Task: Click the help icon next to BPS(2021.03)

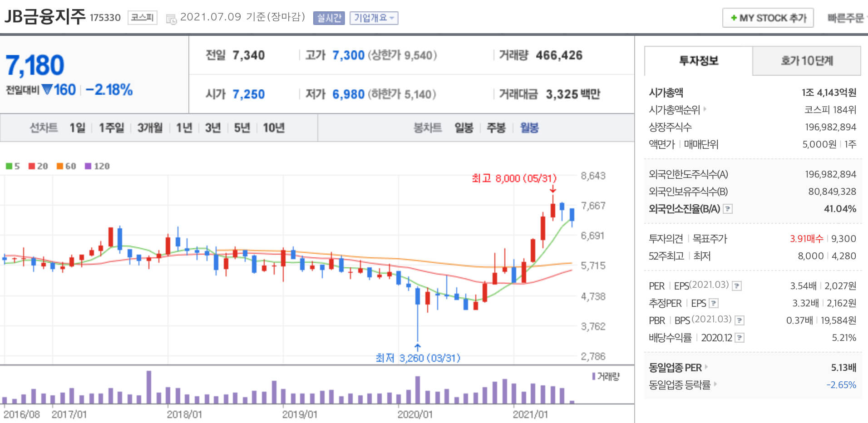Action: coord(740,320)
